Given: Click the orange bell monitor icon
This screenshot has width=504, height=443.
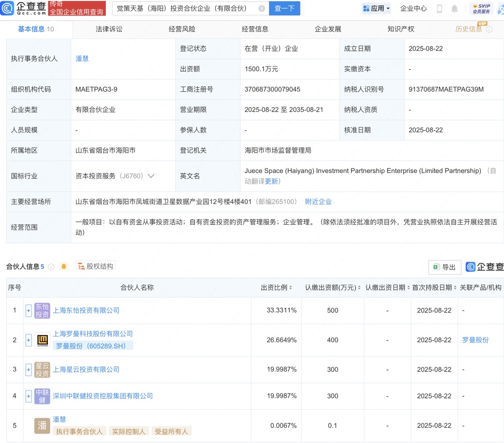Looking at the screenshot, I should tap(64, 267).
